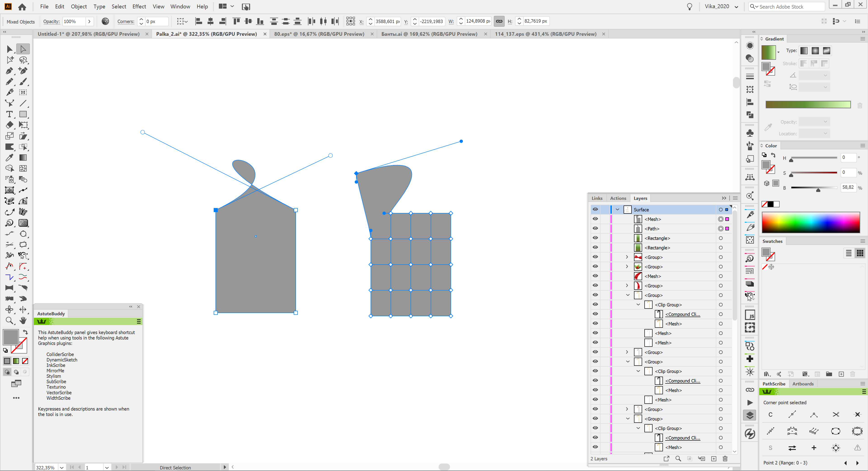
Task: Click Opacity label link in control bar
Action: pos(52,21)
